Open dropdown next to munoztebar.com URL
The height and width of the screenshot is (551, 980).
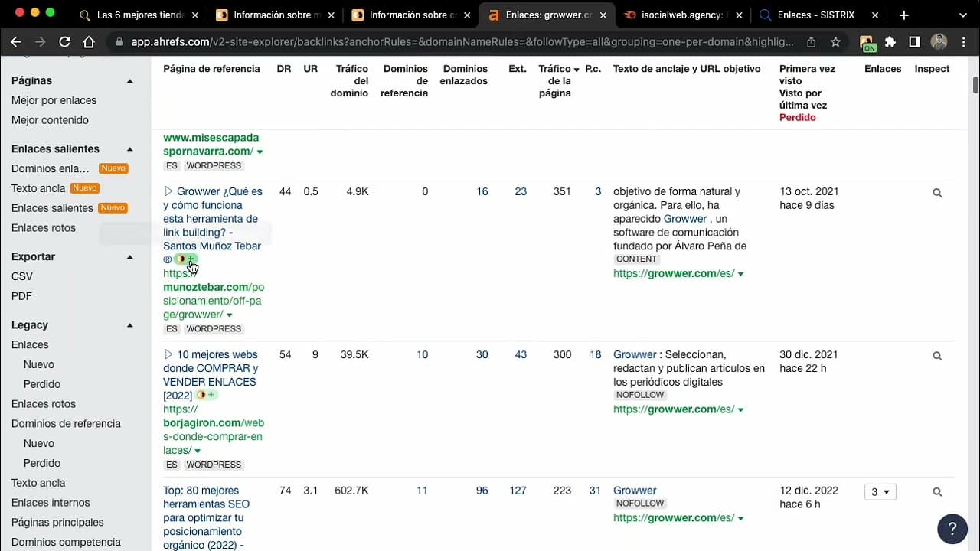pos(229,315)
